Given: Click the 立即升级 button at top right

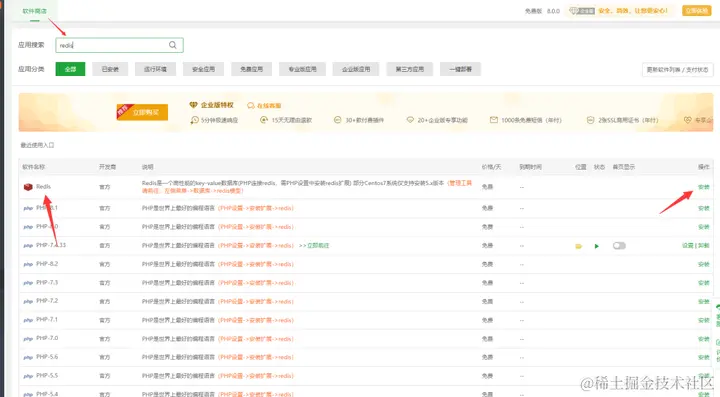Looking at the screenshot, I should click(697, 11).
